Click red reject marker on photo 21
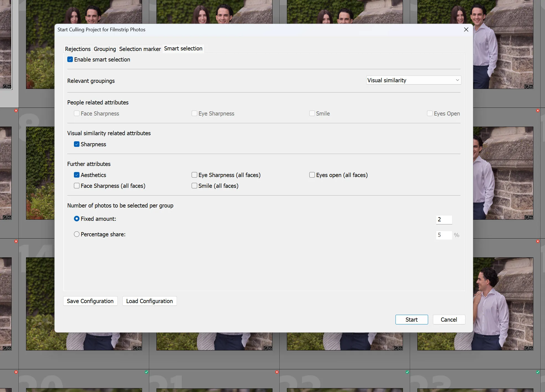 point(277,372)
